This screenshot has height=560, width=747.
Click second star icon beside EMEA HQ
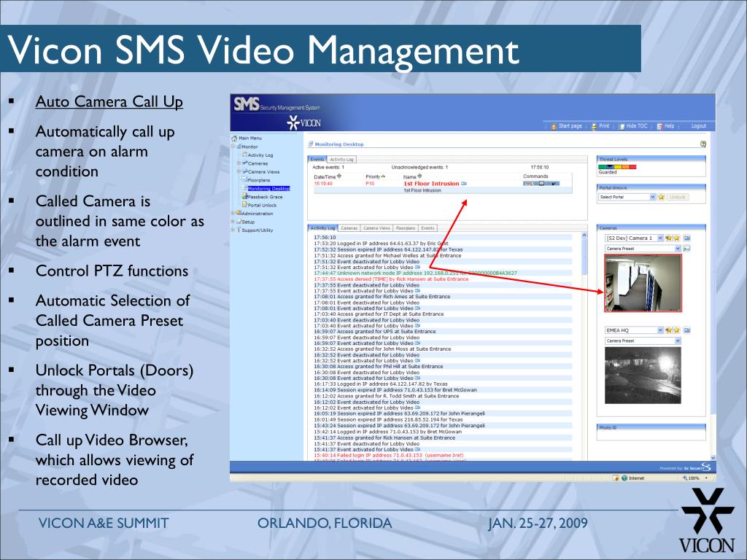coord(676,330)
